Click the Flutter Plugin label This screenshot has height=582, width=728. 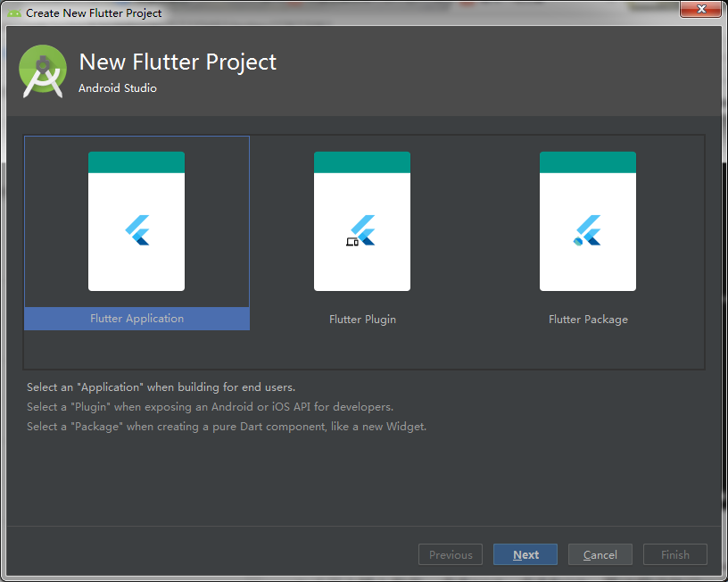pos(362,320)
